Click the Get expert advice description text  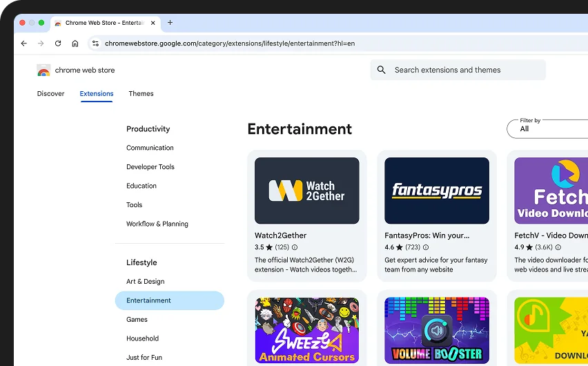[x=436, y=264]
